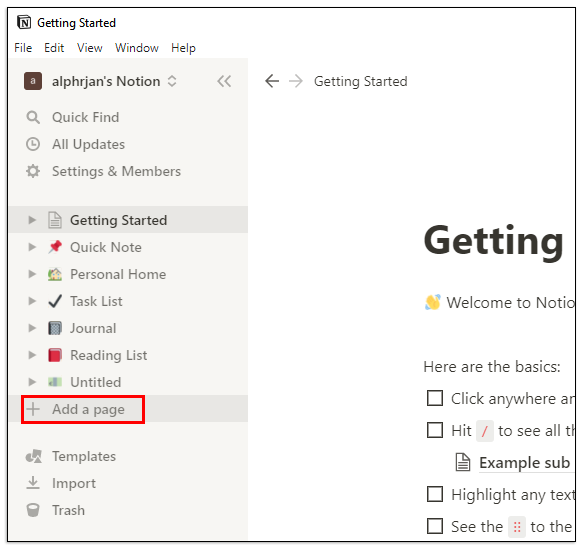The image size is (584, 550).
Task: Open All Updates
Action: tap(89, 144)
